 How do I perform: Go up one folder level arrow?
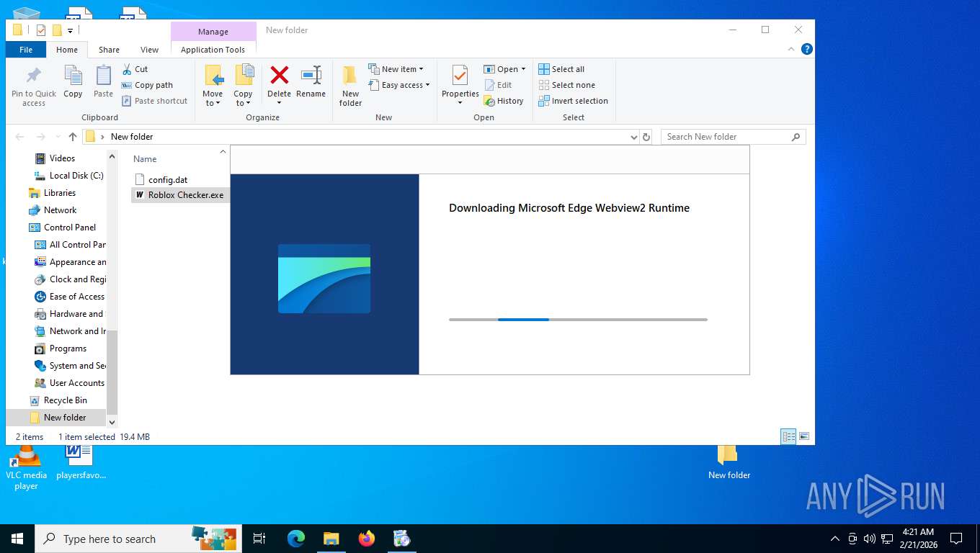[72, 137]
